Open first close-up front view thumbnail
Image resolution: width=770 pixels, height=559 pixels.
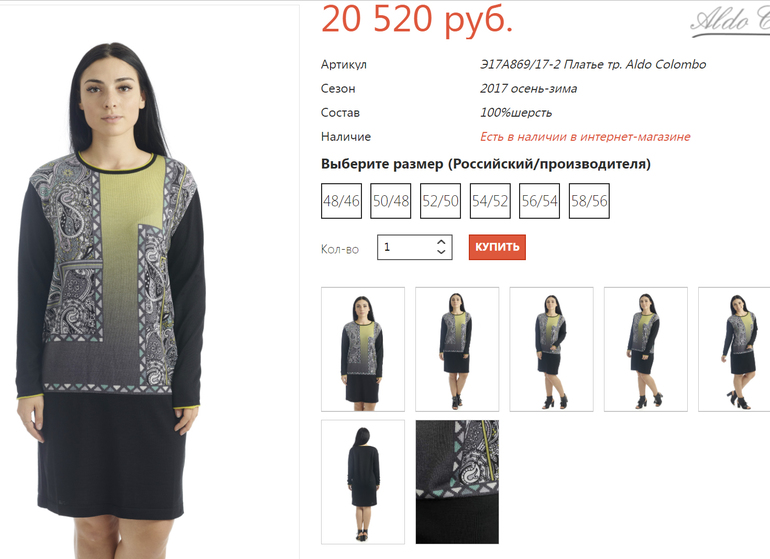click(x=363, y=349)
